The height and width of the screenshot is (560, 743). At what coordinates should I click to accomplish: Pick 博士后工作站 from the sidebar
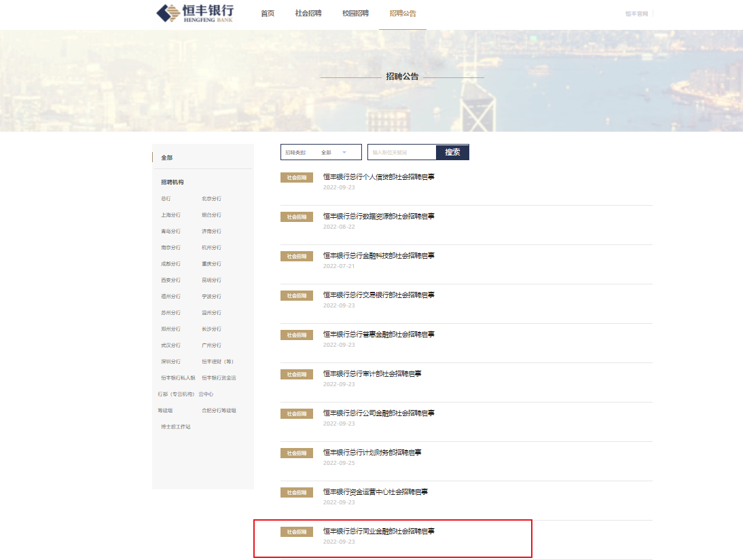(175, 427)
